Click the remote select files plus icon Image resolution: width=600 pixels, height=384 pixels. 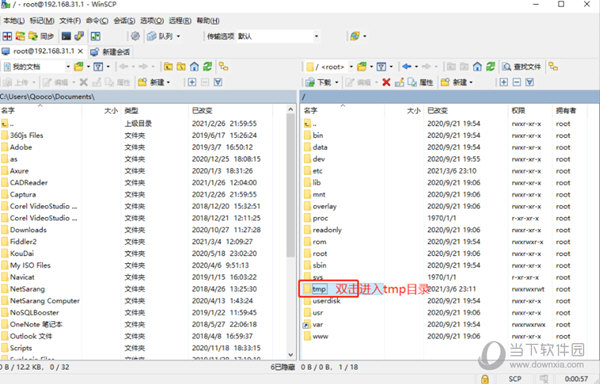click(504, 82)
